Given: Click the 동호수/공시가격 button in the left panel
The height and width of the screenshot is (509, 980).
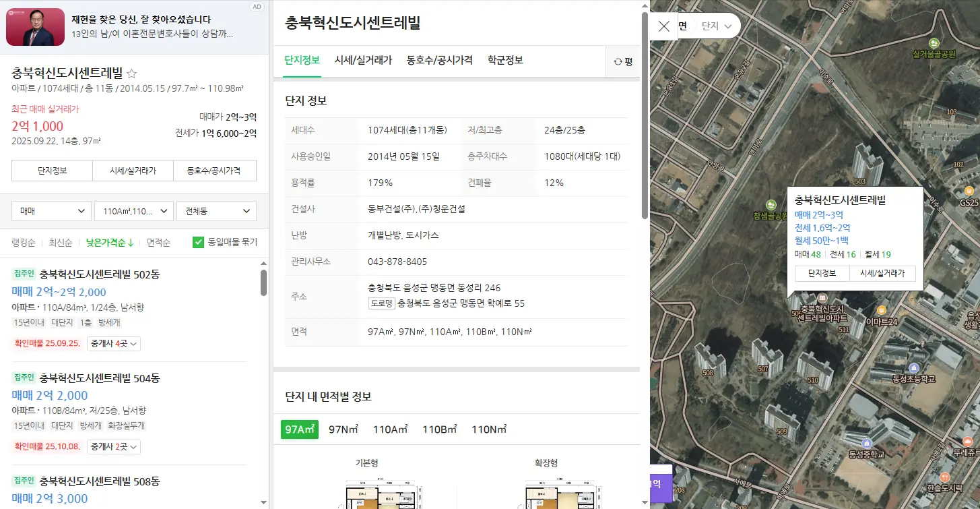Looking at the screenshot, I should tap(214, 171).
